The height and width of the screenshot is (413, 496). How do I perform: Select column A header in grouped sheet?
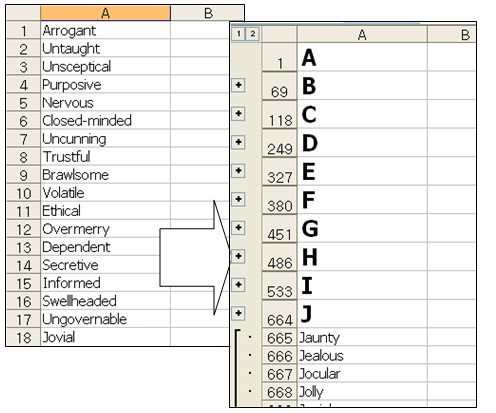pyautogui.click(x=362, y=35)
